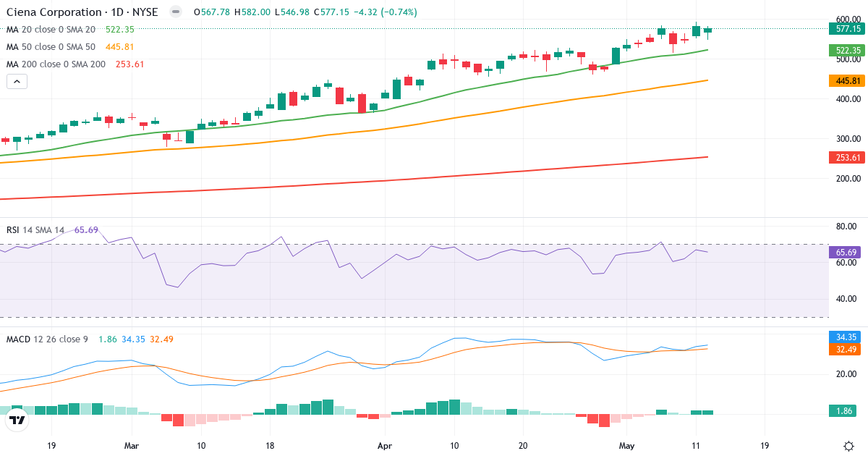The image size is (868, 456).
Task: Collapse the indicator legend chevron
Action: pyautogui.click(x=17, y=81)
